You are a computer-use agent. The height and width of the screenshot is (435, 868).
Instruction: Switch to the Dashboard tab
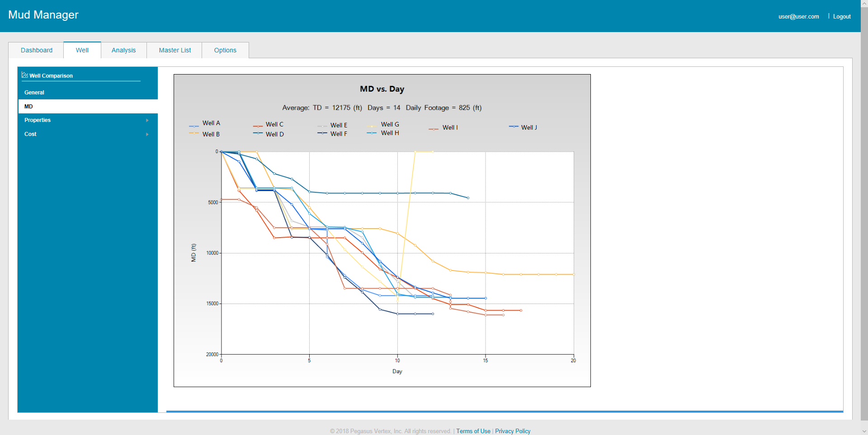tap(37, 50)
